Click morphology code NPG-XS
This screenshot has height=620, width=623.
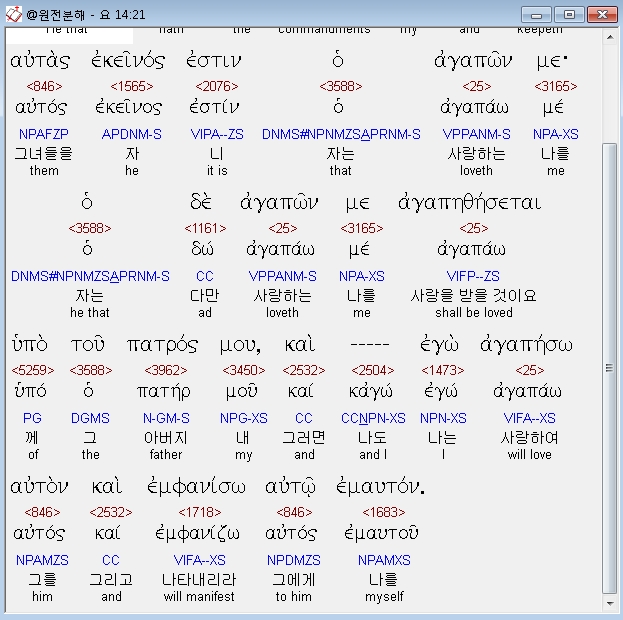click(244, 418)
